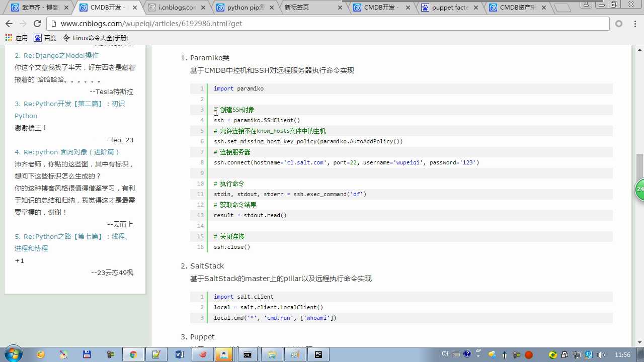Click the ssh.connect(hostname=...) code line
644x362 pixels.
tap(346, 162)
